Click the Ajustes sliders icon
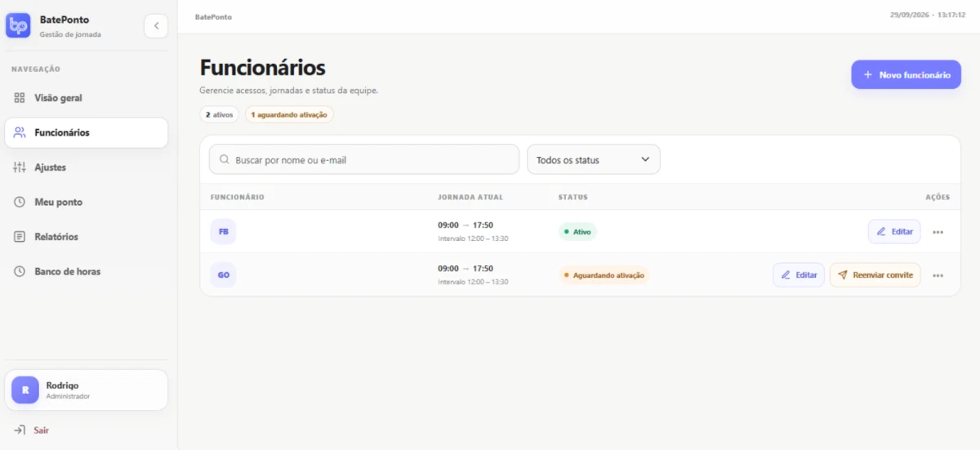Viewport: 980px width, 450px height. coord(20,167)
